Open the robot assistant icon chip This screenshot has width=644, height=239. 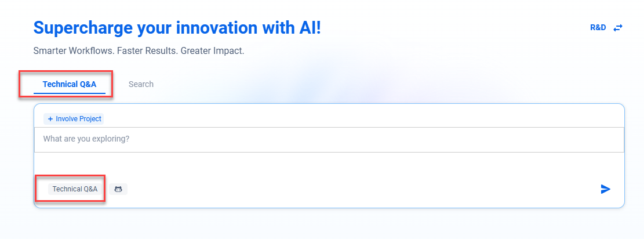click(118, 189)
